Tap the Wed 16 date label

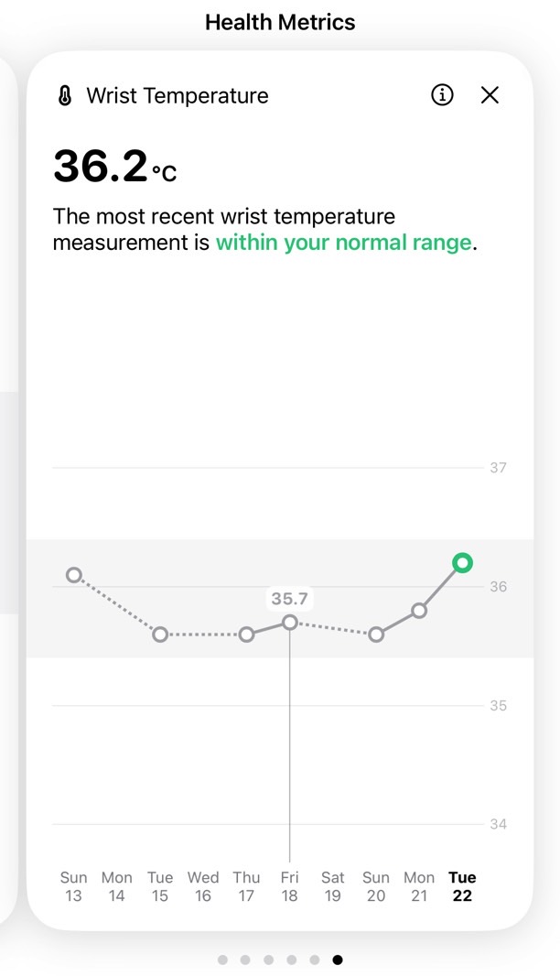(x=203, y=886)
